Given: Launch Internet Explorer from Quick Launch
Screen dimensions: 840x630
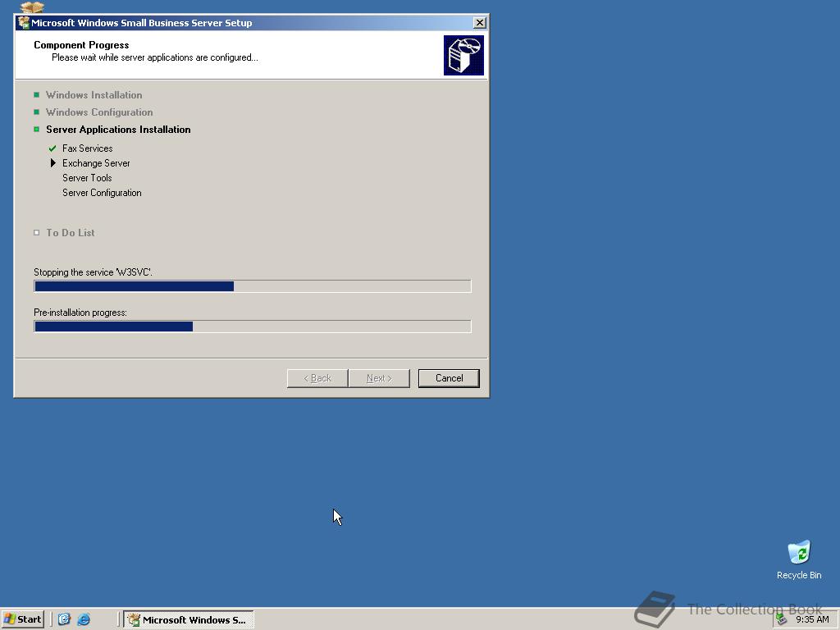Looking at the screenshot, I should pos(84,619).
